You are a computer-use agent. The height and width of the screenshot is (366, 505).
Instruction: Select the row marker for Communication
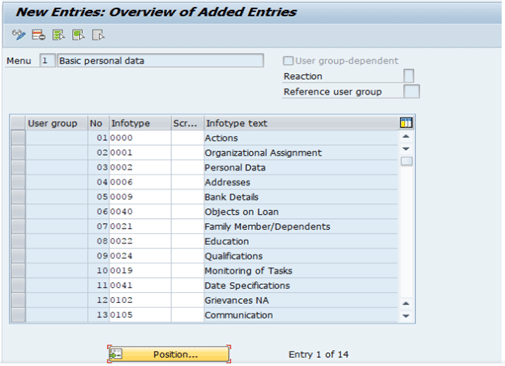click(18, 315)
